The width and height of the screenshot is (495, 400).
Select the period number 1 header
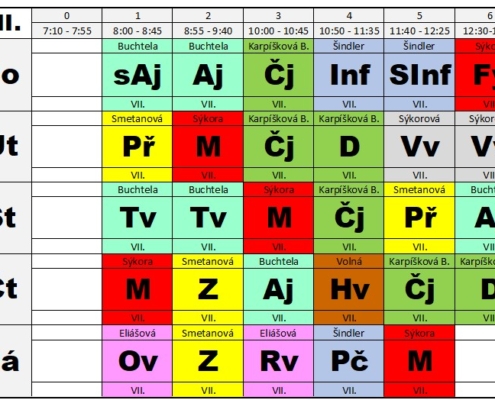137,16
